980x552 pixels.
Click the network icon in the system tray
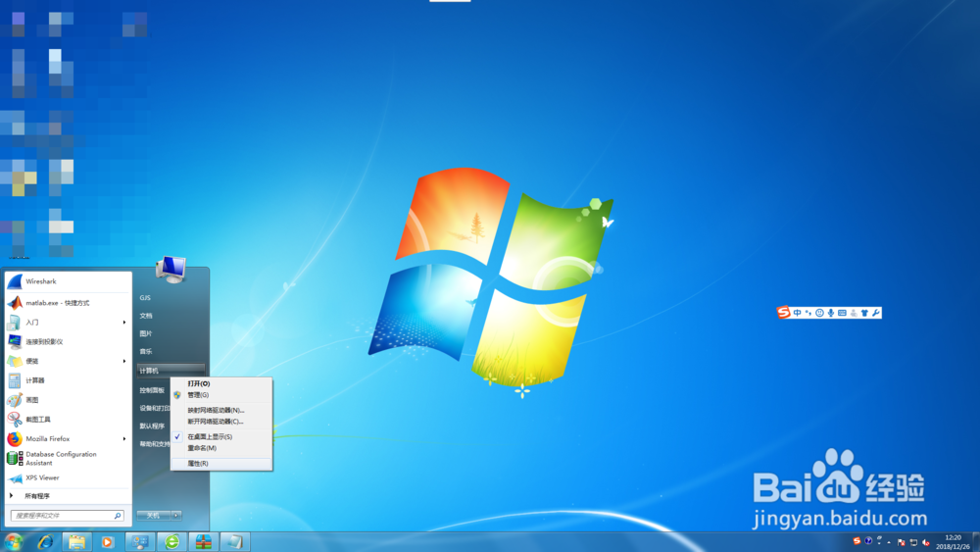tap(913, 542)
